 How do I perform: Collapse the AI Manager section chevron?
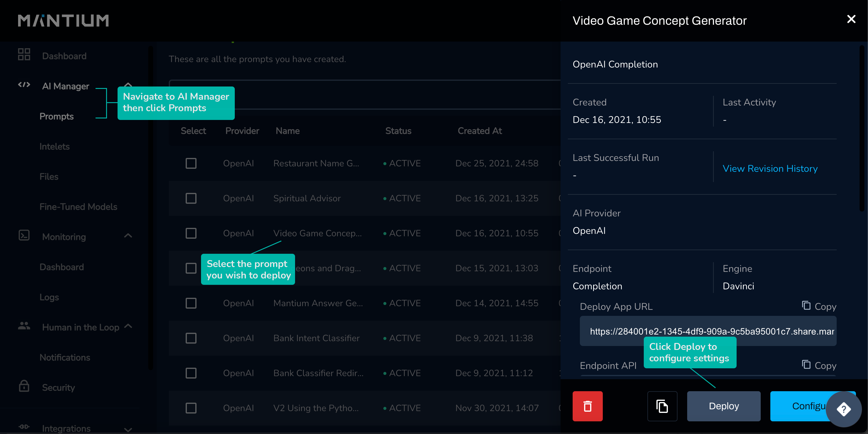pyautogui.click(x=128, y=84)
